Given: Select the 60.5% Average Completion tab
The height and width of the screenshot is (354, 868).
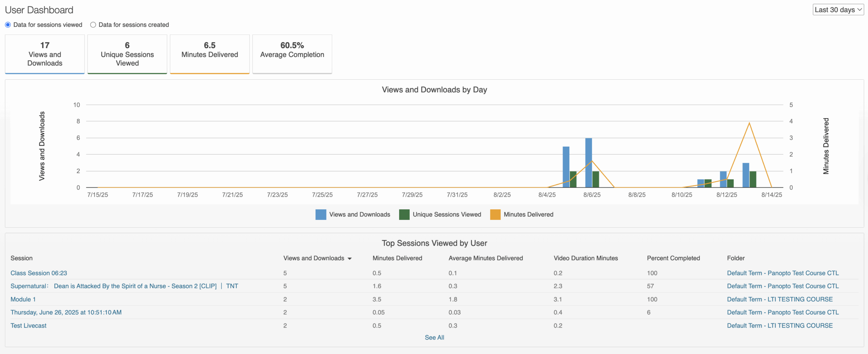Looking at the screenshot, I should pos(292,54).
